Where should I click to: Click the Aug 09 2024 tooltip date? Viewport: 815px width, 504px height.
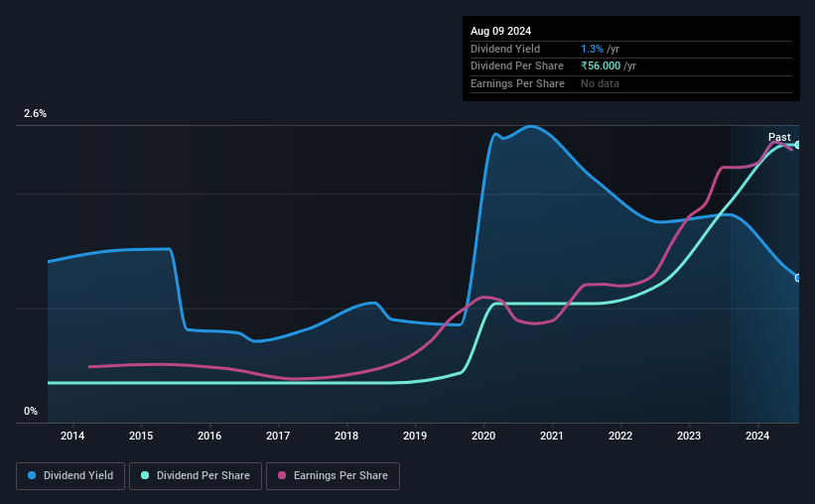tap(500, 31)
